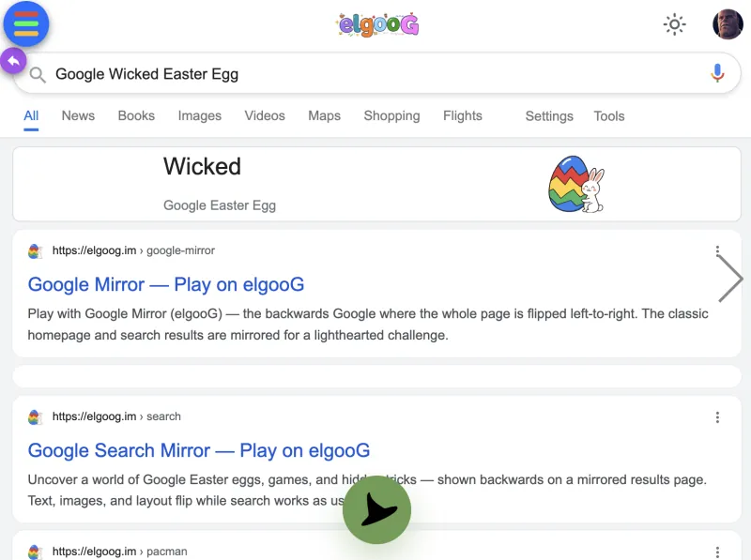Click the green bird play button
751x560 pixels.
point(376,508)
